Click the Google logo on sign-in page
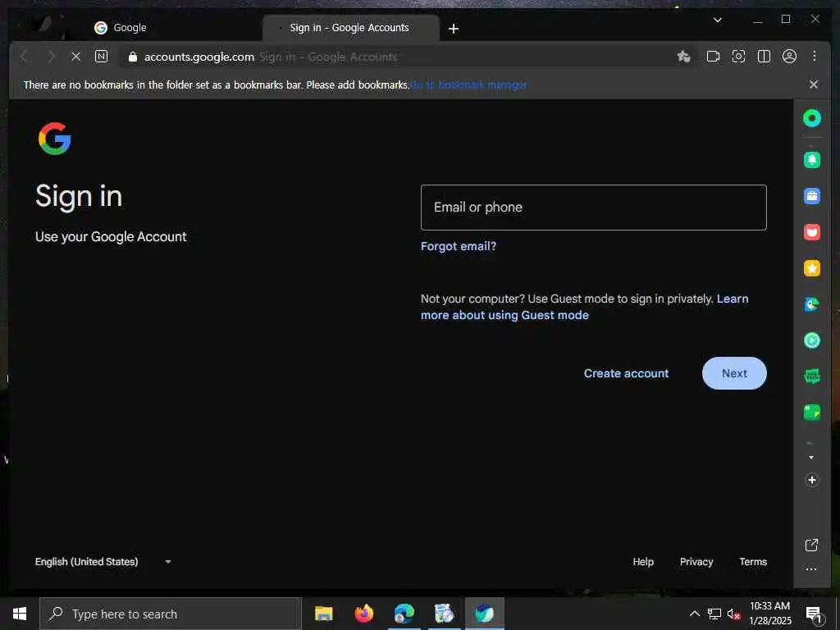Image resolution: width=840 pixels, height=630 pixels. [x=55, y=139]
